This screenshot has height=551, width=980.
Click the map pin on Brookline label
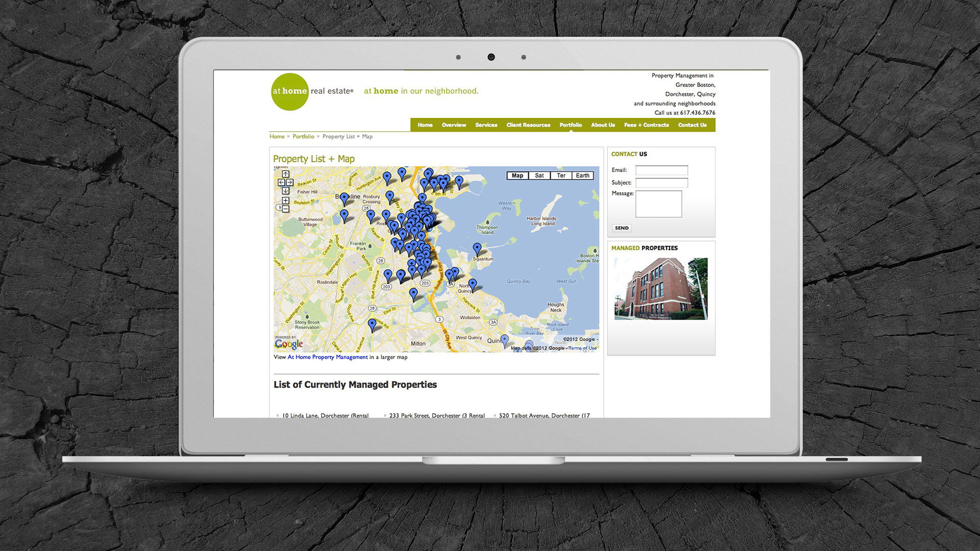(344, 197)
